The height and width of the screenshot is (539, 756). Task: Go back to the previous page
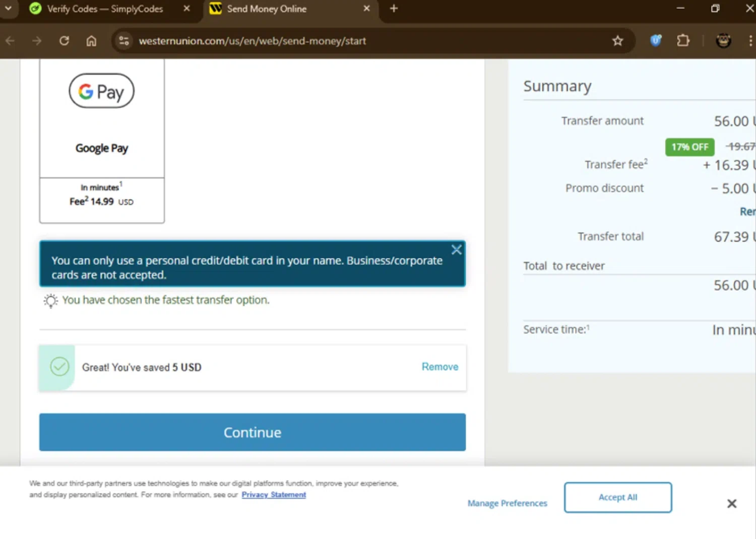coord(10,41)
